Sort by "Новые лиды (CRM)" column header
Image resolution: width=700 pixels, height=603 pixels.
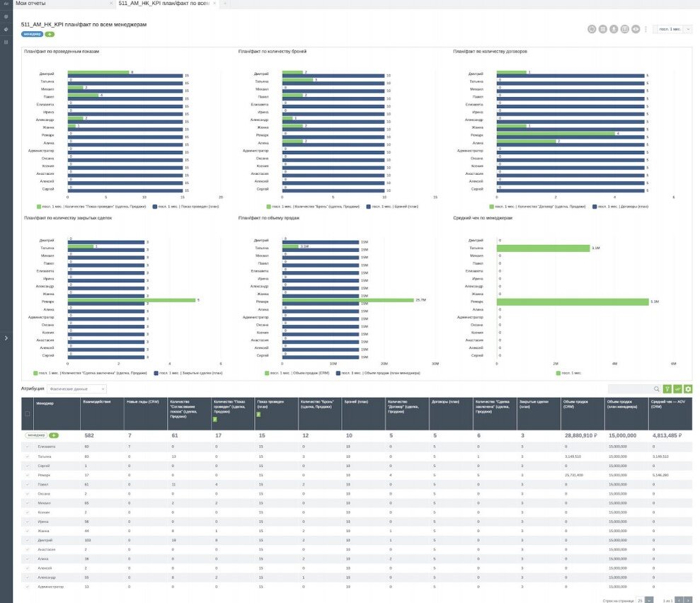[143, 402]
